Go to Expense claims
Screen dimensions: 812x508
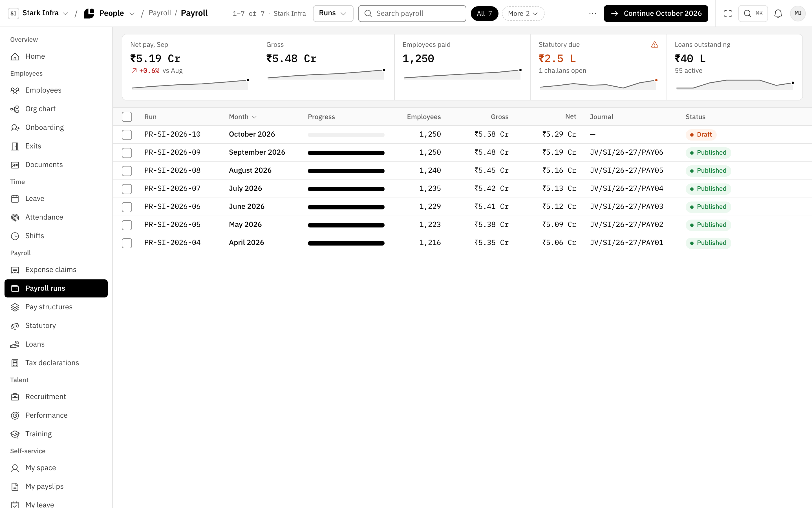point(56,270)
